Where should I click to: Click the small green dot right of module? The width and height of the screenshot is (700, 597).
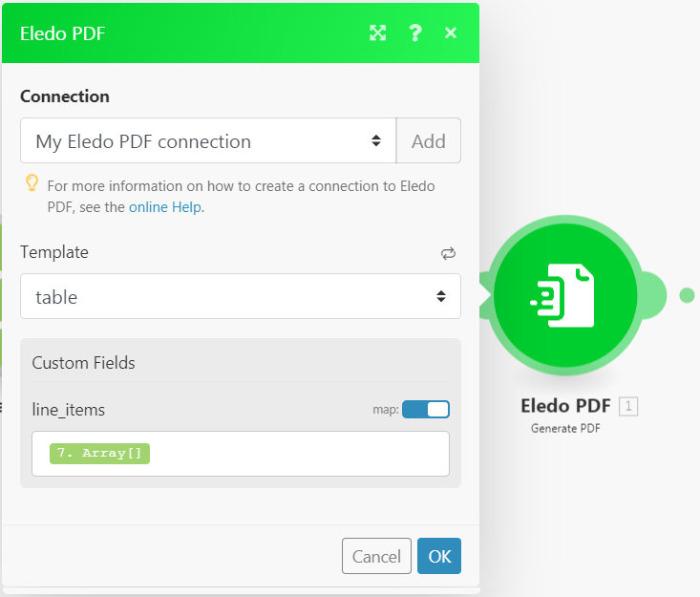click(687, 295)
